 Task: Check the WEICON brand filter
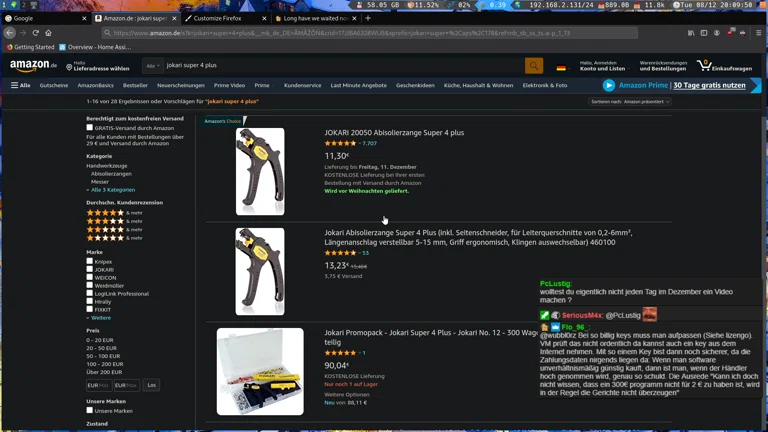tap(90, 277)
